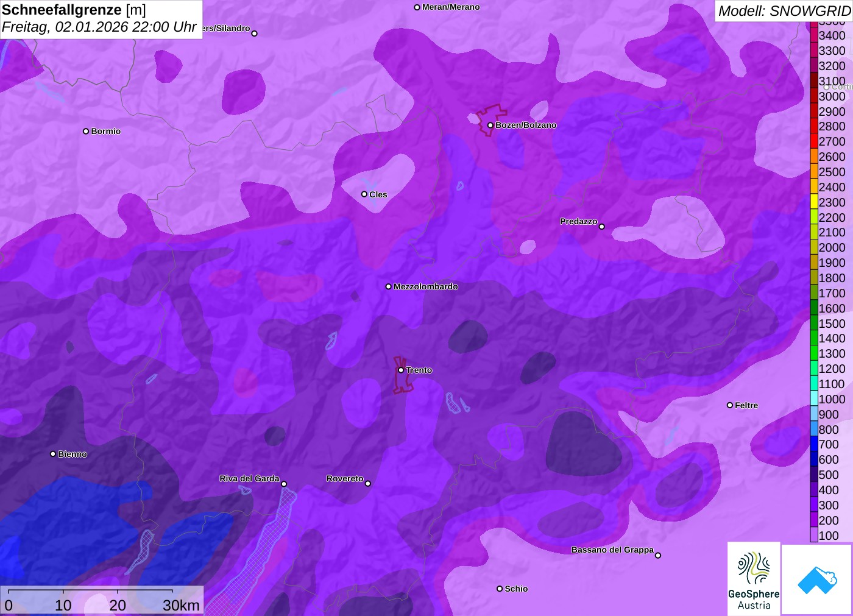Viewport: 853px width, 616px height.
Task: Click the Schio location marker
Action: coord(500,589)
